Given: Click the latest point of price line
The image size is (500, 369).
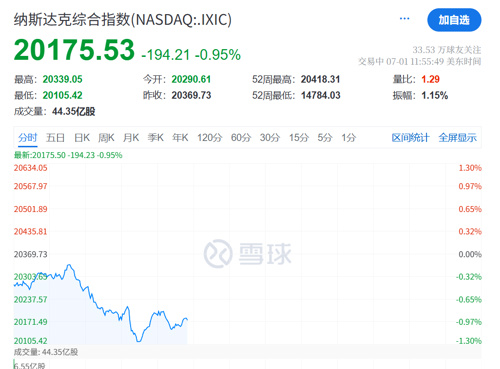Looking at the screenshot, I should coord(187,319).
